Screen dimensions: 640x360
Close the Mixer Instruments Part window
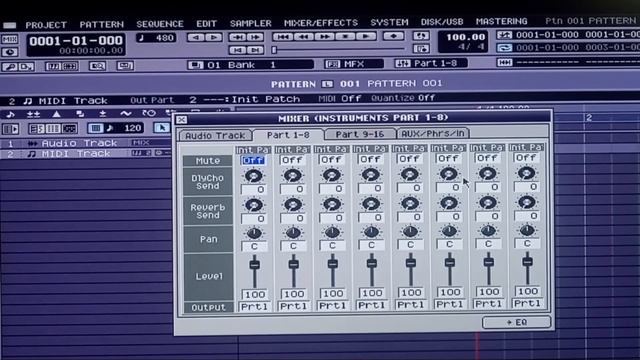pos(182,119)
